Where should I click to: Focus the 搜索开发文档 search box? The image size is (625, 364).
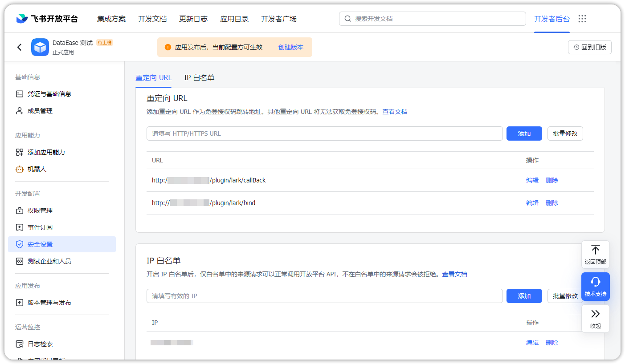click(433, 19)
